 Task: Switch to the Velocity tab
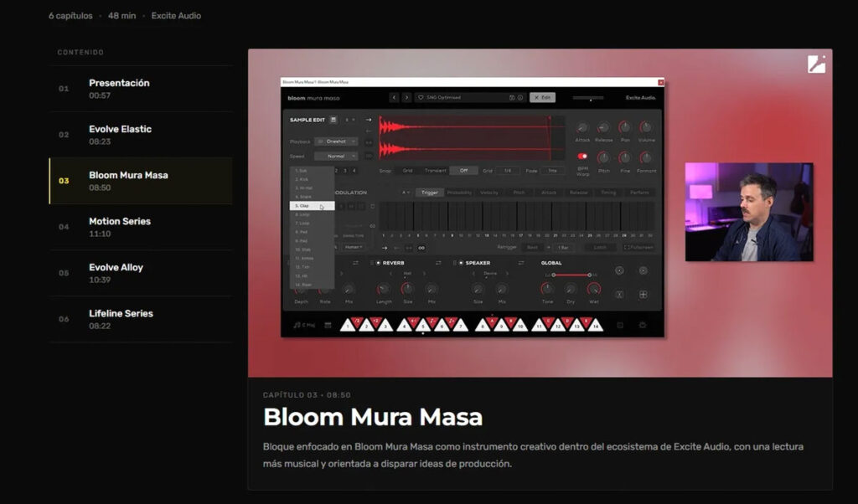489,193
